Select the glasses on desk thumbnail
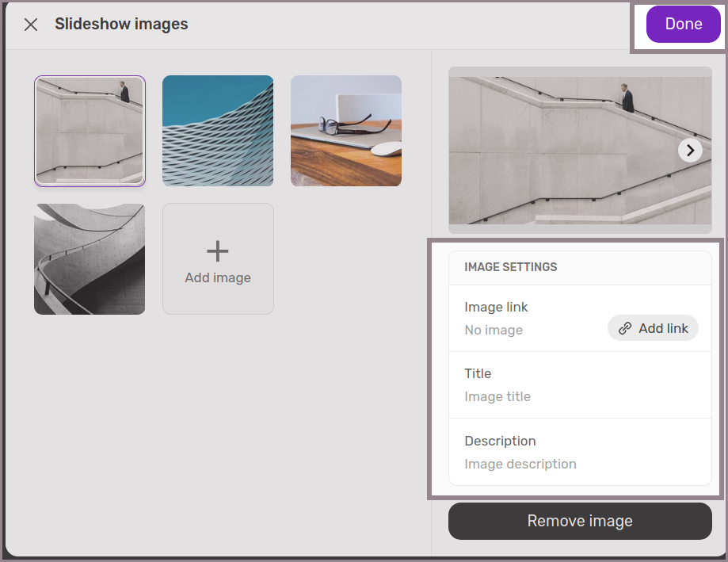Image resolution: width=728 pixels, height=562 pixels. pos(346,131)
